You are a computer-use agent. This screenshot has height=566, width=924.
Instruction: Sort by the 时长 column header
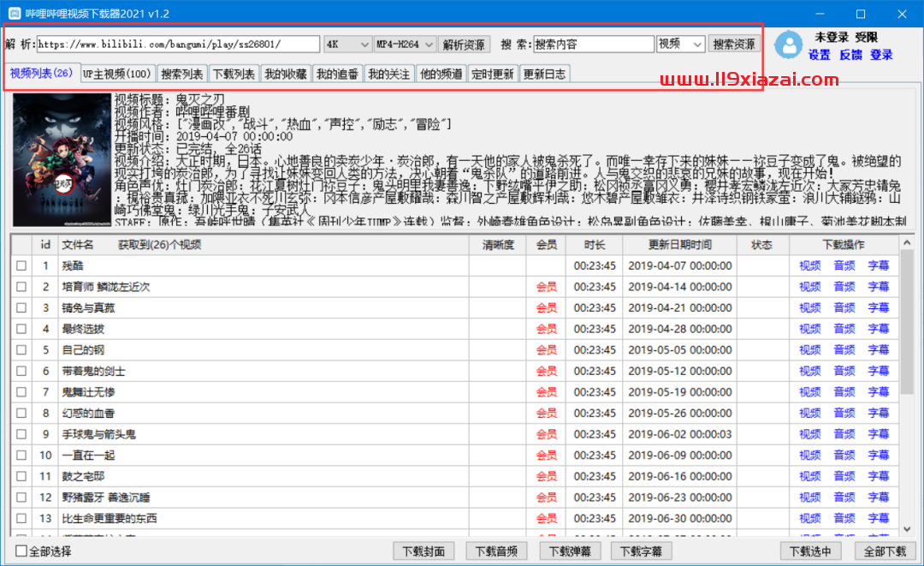594,245
